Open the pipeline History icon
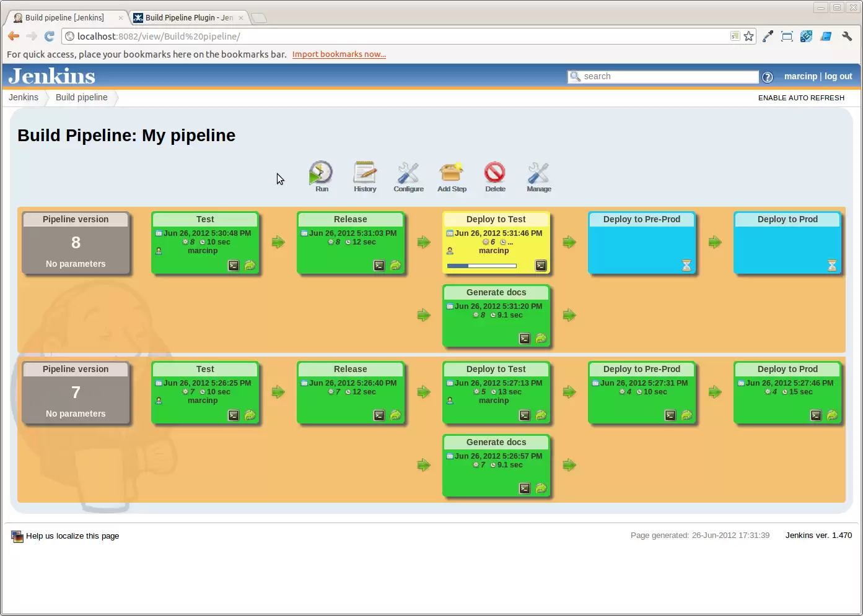 [365, 173]
